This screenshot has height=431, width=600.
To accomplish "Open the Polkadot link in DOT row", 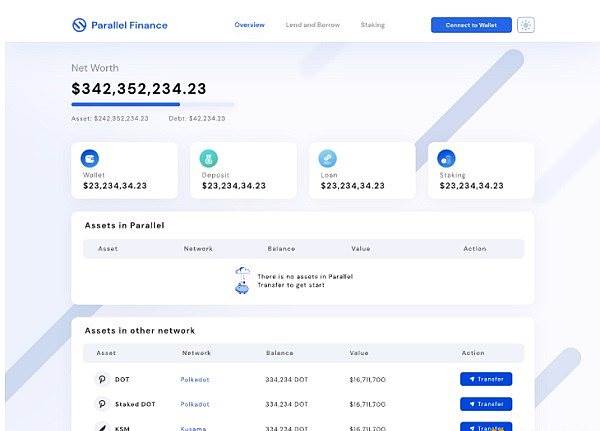I will pos(195,380).
